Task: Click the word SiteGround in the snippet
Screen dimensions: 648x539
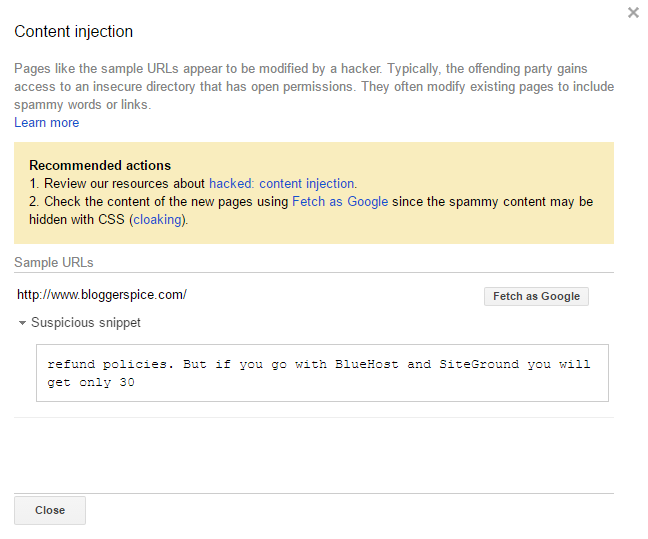Action: [x=478, y=365]
